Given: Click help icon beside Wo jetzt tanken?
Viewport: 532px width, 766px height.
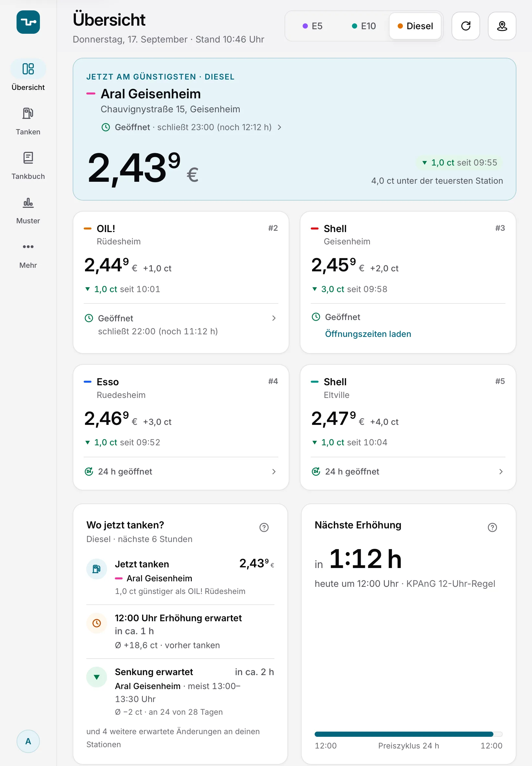Looking at the screenshot, I should tap(264, 527).
